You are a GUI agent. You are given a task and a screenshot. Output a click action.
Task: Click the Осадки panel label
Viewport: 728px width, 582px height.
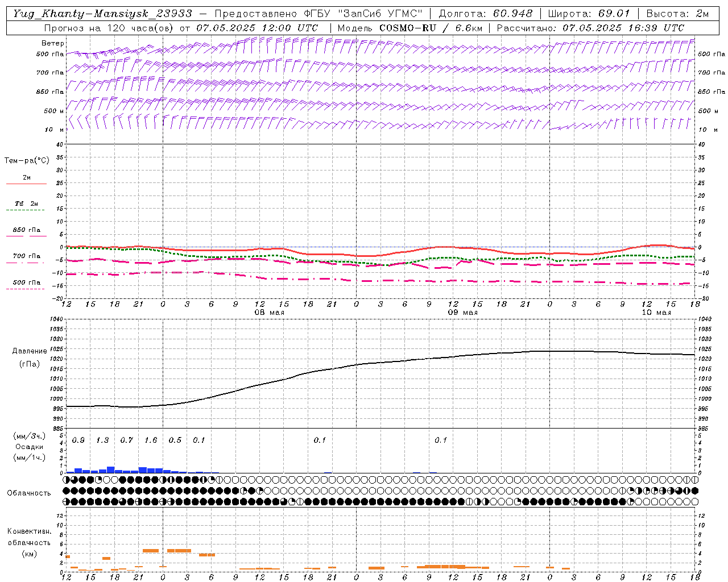29,447
